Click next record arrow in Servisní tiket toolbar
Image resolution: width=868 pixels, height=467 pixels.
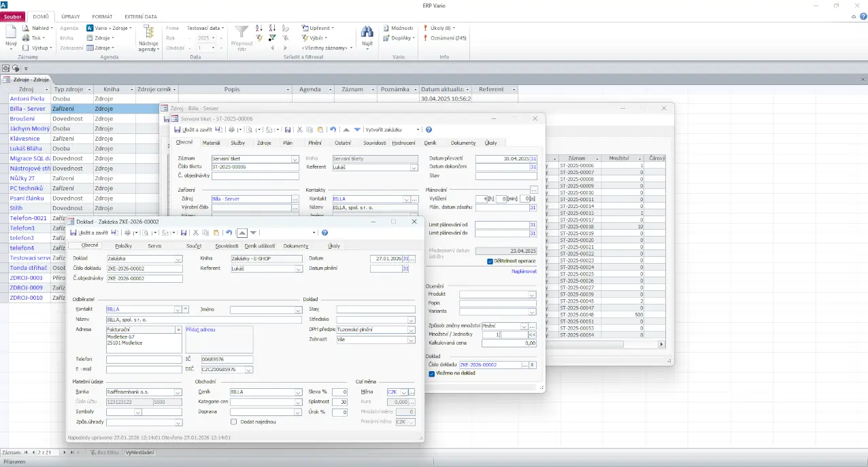[x=357, y=129]
